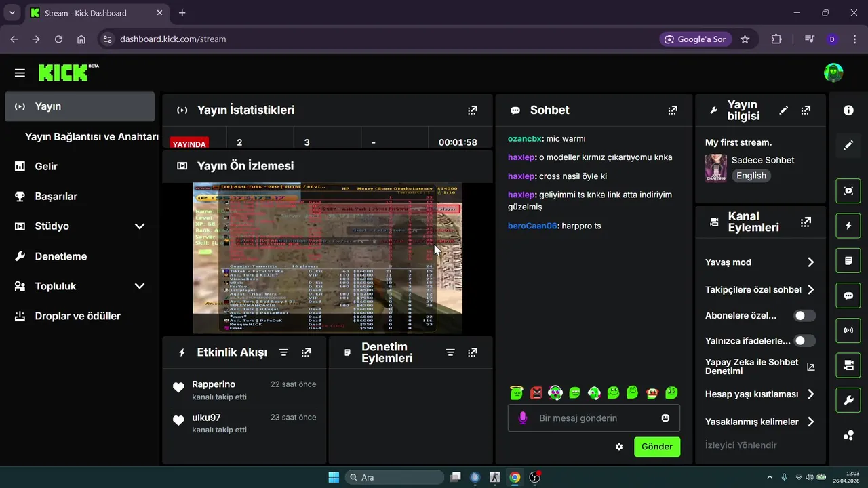Edit stream info with the pencil icon in the Yayın bilgisi header
This screenshot has width=868, height=488.
pyautogui.click(x=784, y=110)
